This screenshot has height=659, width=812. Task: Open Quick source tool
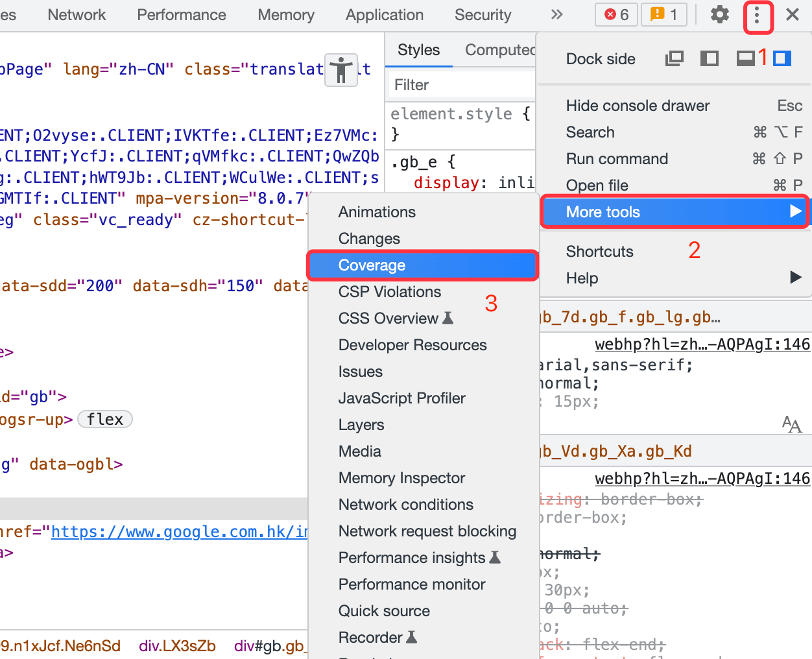click(x=424, y=611)
